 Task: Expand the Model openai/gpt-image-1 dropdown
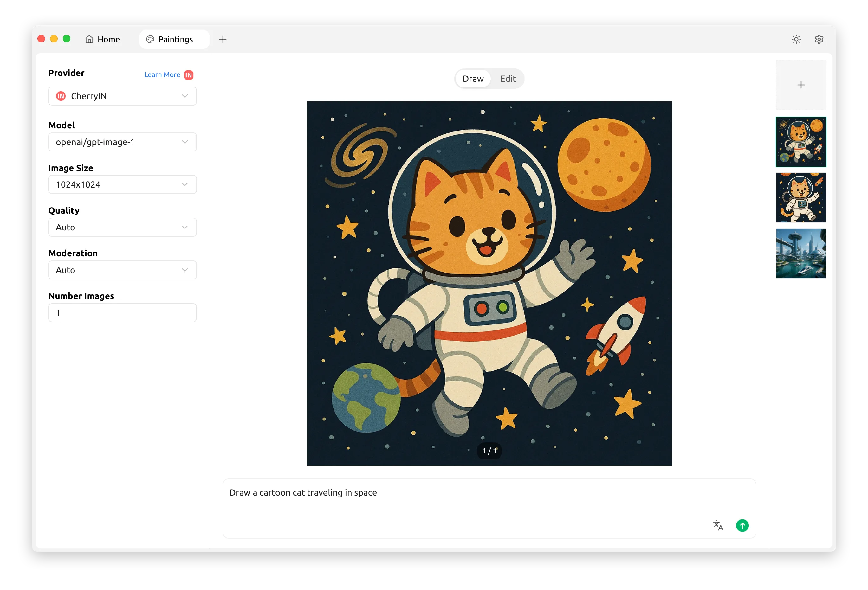tap(122, 142)
